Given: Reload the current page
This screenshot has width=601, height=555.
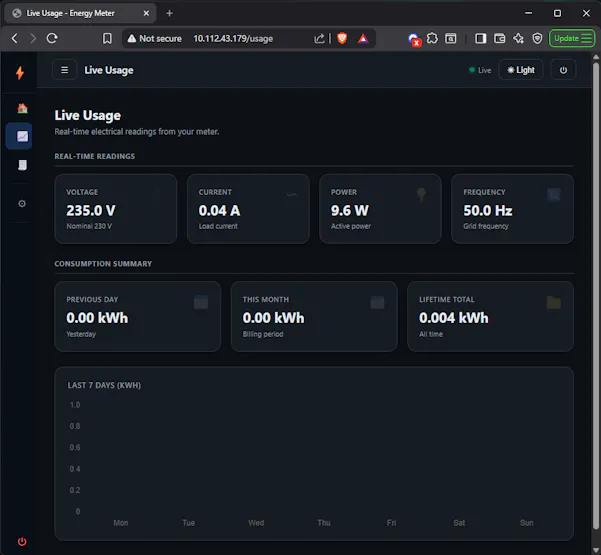Looking at the screenshot, I should pos(52,38).
